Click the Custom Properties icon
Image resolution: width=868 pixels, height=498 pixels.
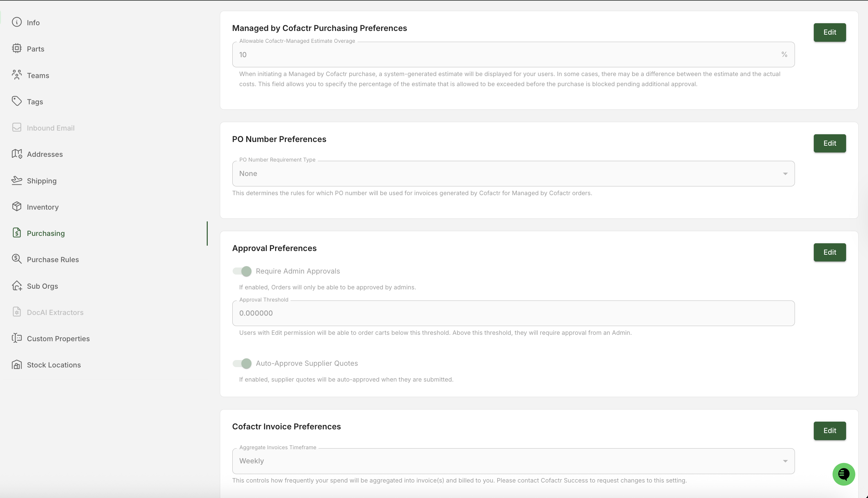pyautogui.click(x=16, y=338)
